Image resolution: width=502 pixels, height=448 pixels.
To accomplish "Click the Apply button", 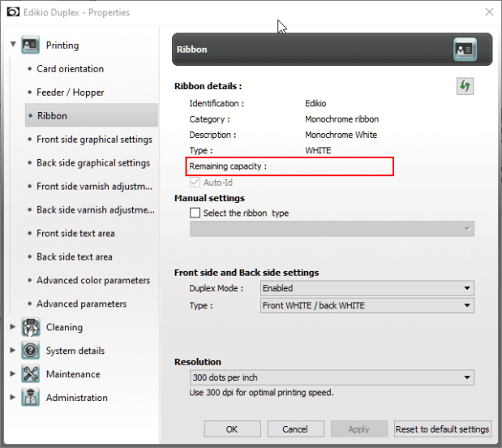I will tap(358, 429).
